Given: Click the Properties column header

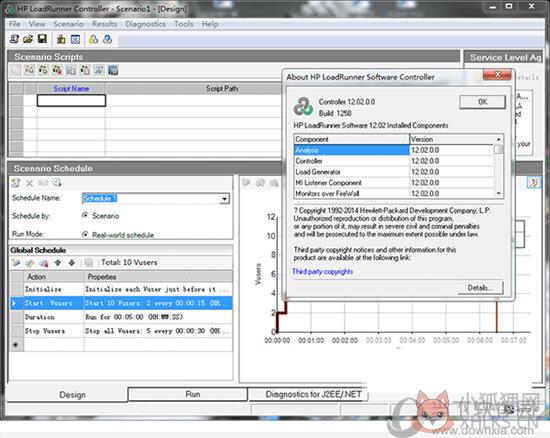Looking at the screenshot, I should pos(158,277).
